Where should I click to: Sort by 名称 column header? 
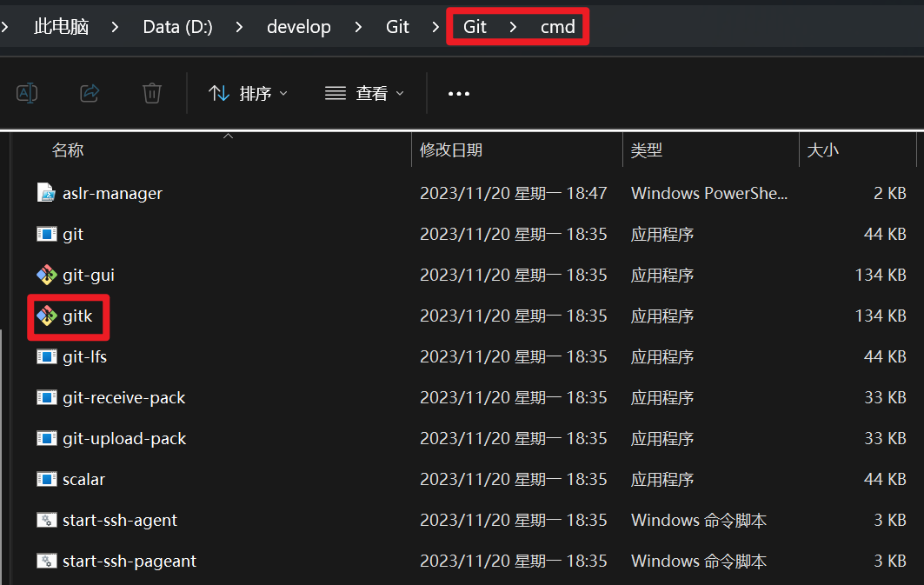point(68,150)
